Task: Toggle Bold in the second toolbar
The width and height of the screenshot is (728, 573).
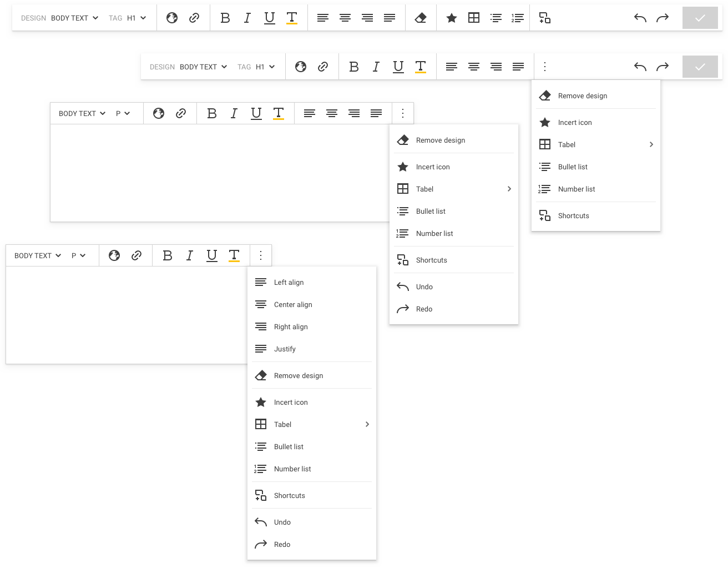Action: pyautogui.click(x=354, y=67)
